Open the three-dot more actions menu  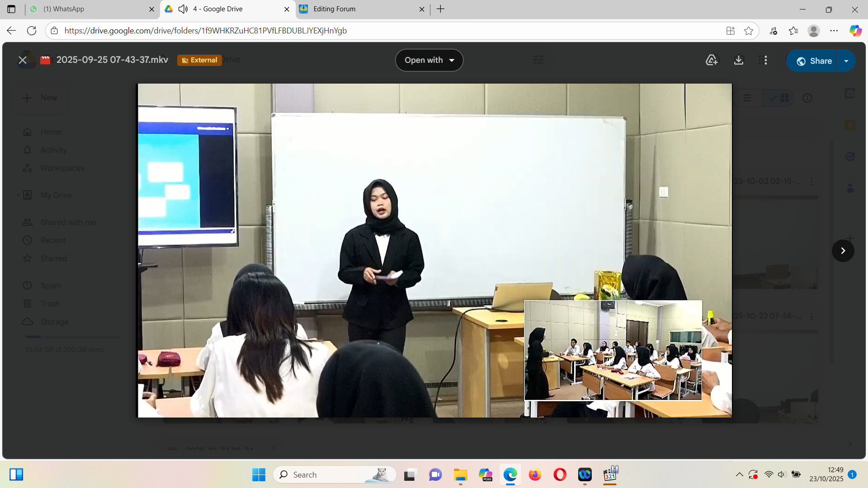[765, 60]
